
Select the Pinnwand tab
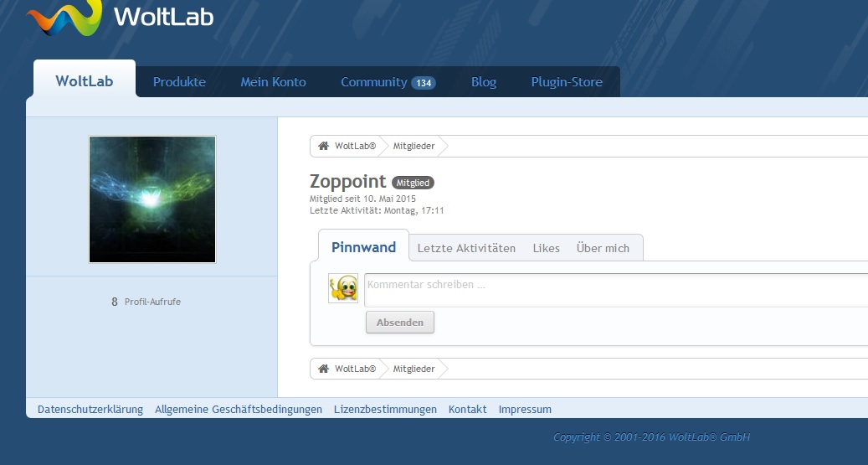coord(363,247)
